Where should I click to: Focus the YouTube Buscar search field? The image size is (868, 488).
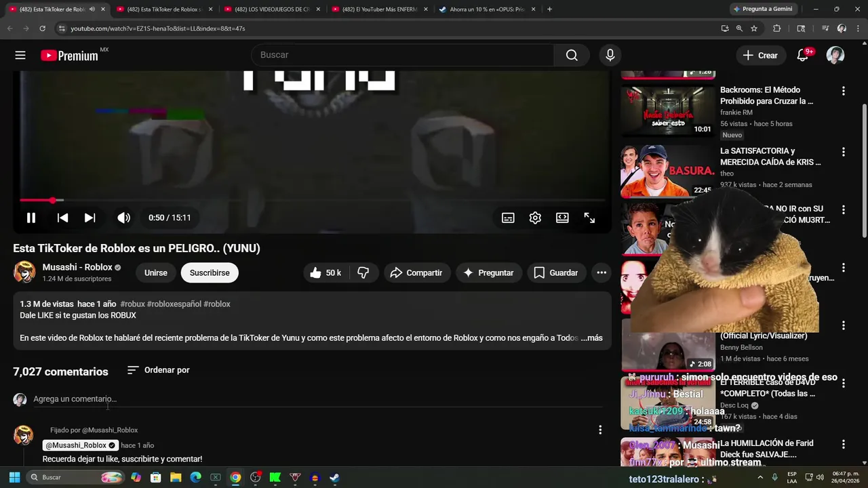(403, 55)
